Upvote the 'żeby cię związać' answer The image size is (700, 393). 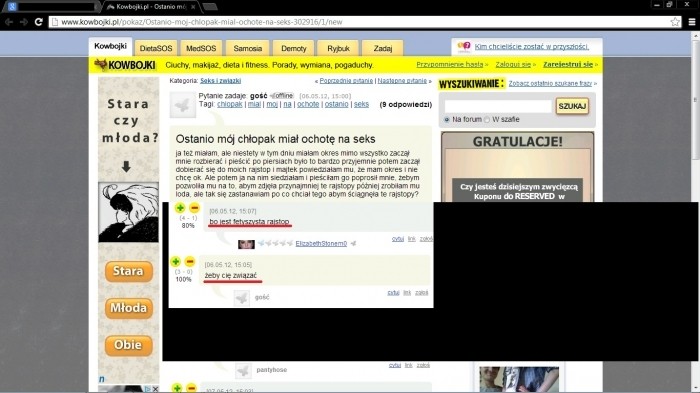tap(175, 261)
